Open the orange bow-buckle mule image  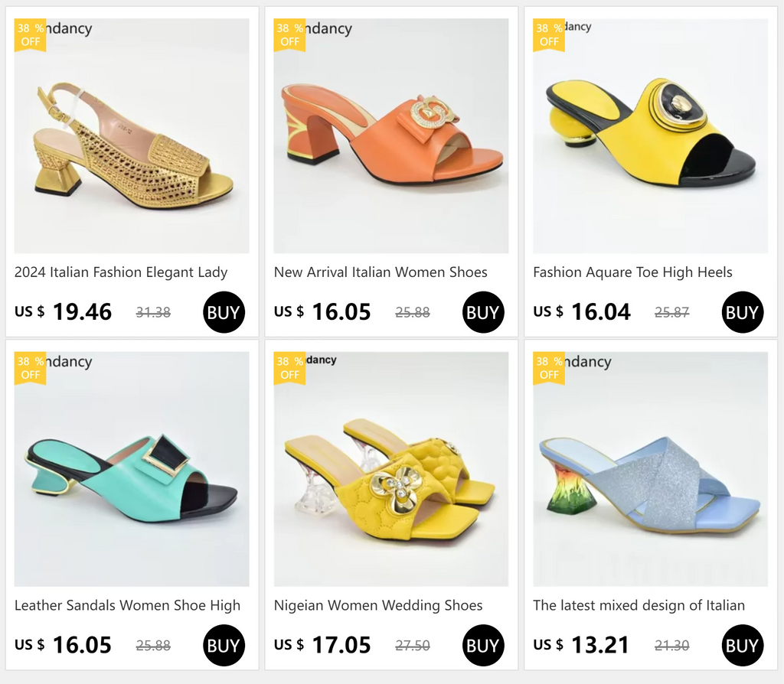point(390,138)
